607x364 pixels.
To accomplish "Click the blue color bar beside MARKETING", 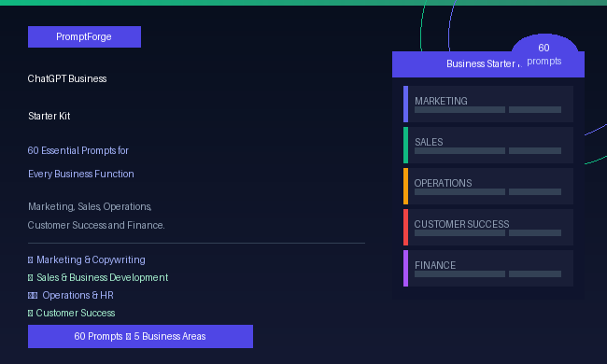I will (405, 104).
